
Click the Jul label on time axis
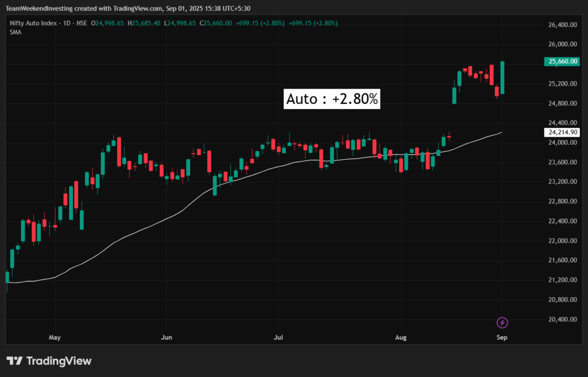278,337
